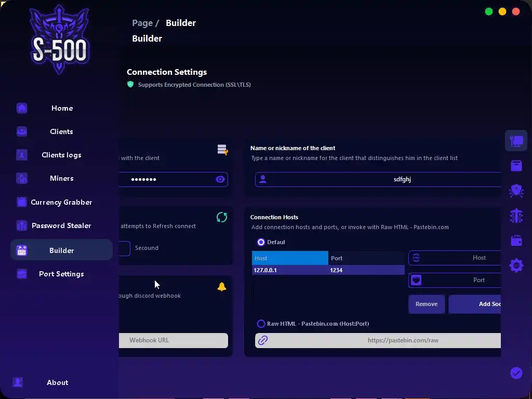Click the shield with bug legs icon
This screenshot has height=399, width=532.
click(516, 191)
